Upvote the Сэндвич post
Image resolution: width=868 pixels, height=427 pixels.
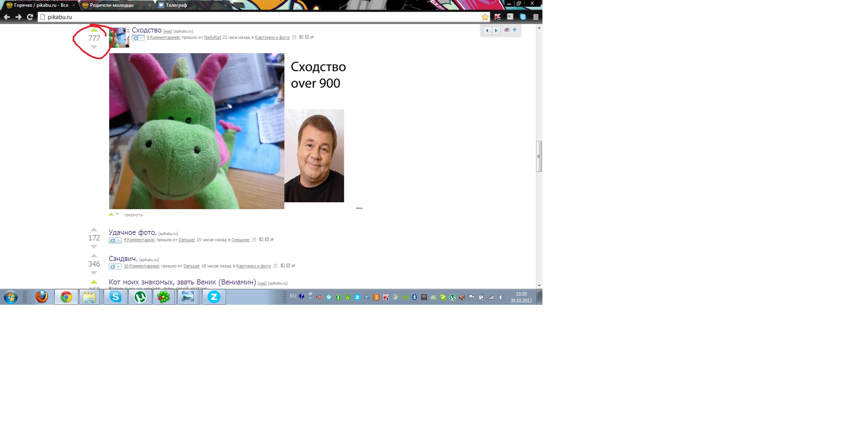tap(94, 256)
